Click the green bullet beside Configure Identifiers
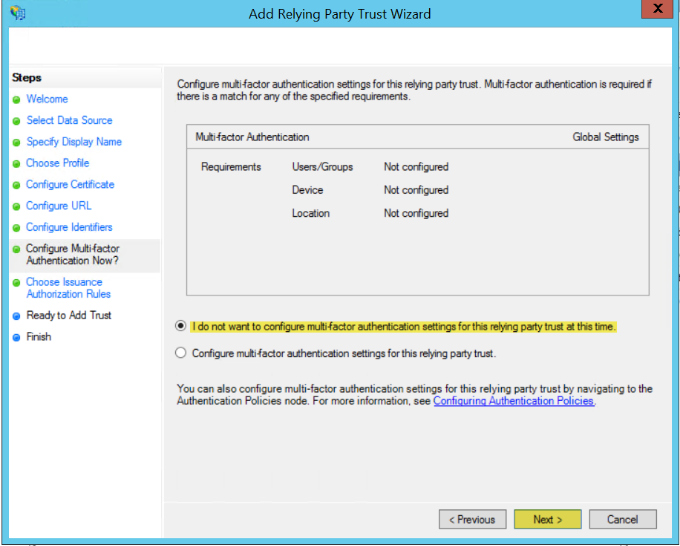680x546 pixels. 16,228
